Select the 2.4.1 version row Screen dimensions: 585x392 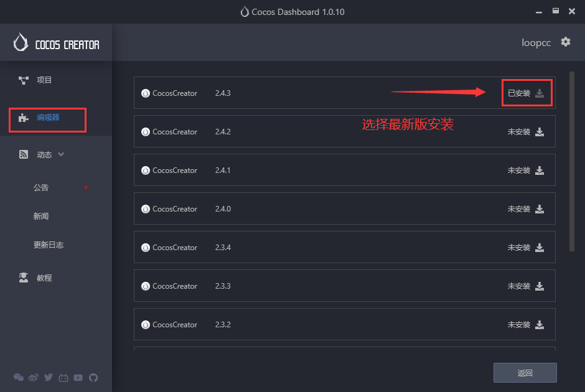(342, 170)
